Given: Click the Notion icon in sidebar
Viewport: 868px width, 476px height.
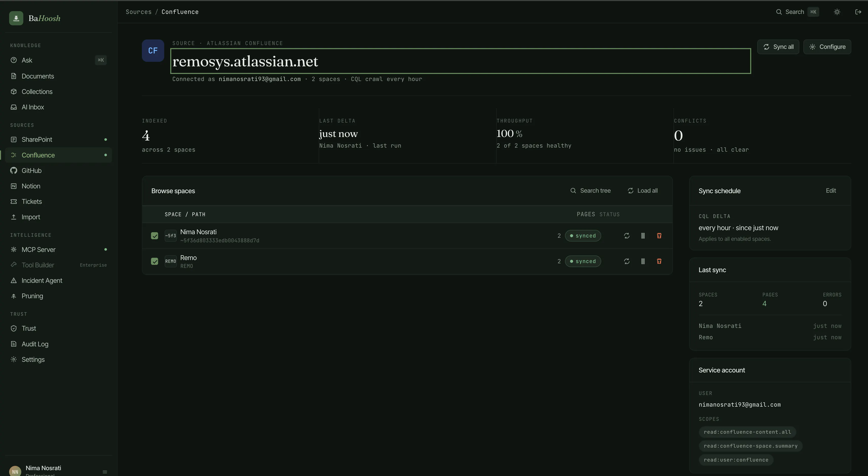Looking at the screenshot, I should pos(13,186).
